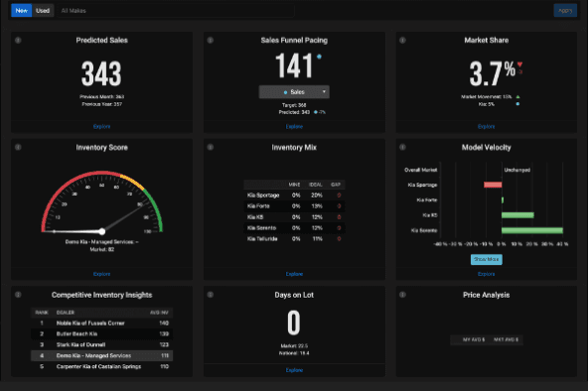The width and height of the screenshot is (588, 391).
Task: Select Kia Forte row in Inventory Mix
Action: coord(294,206)
